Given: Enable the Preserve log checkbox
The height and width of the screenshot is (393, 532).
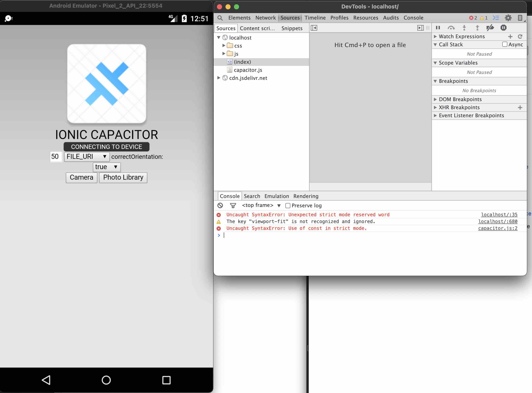Looking at the screenshot, I should pos(288,206).
